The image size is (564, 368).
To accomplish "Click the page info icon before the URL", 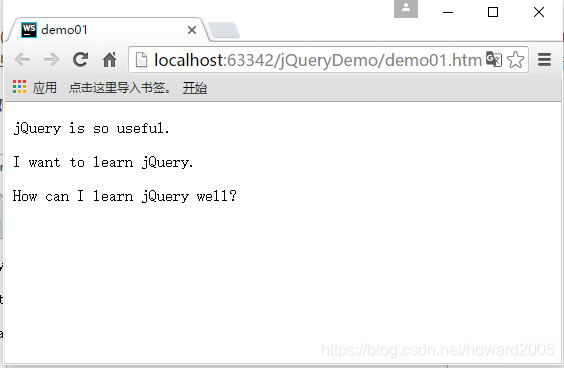I will tap(141, 60).
